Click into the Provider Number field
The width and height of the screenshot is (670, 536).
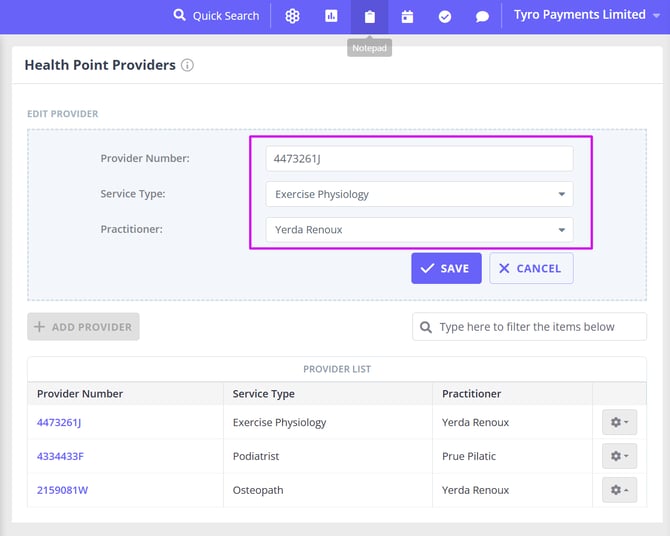point(419,159)
